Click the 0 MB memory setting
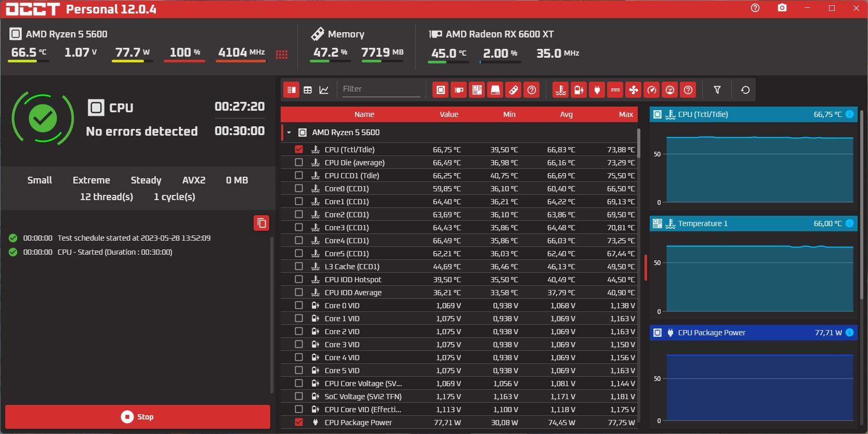 pyautogui.click(x=237, y=180)
